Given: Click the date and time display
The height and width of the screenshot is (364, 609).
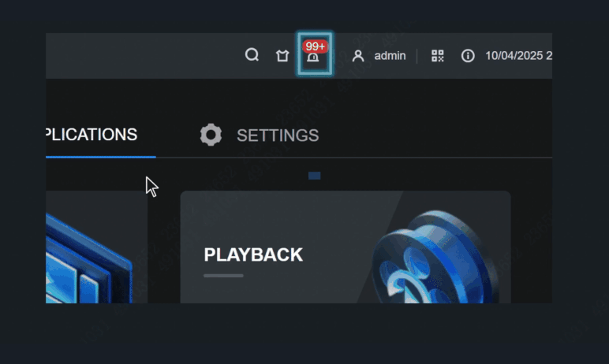Looking at the screenshot, I should (517, 56).
